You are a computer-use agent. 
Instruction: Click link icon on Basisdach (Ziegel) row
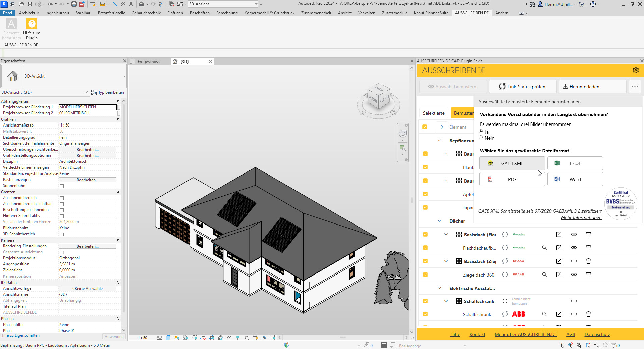point(574,261)
